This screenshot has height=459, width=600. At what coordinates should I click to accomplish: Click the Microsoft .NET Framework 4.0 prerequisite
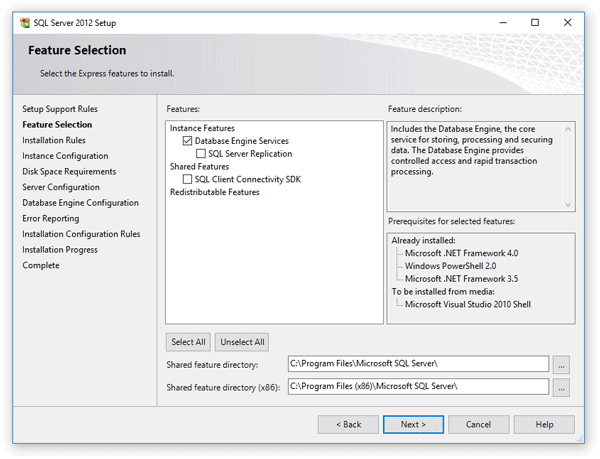click(x=461, y=253)
